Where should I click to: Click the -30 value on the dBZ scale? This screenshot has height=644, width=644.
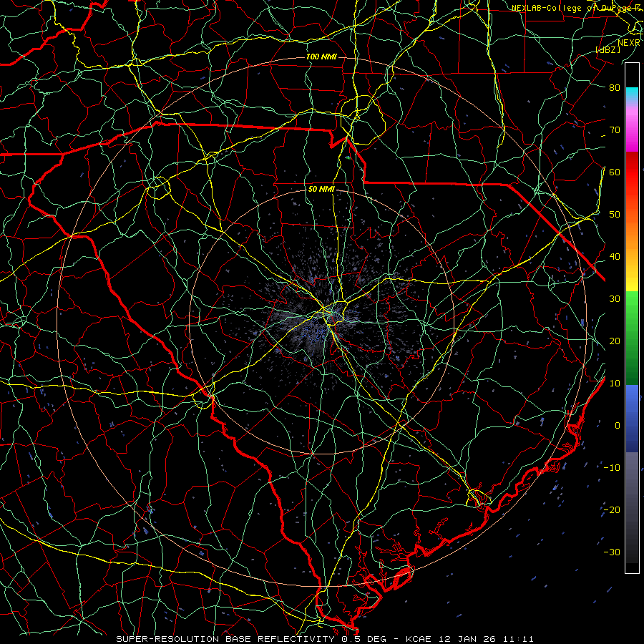coord(612,552)
